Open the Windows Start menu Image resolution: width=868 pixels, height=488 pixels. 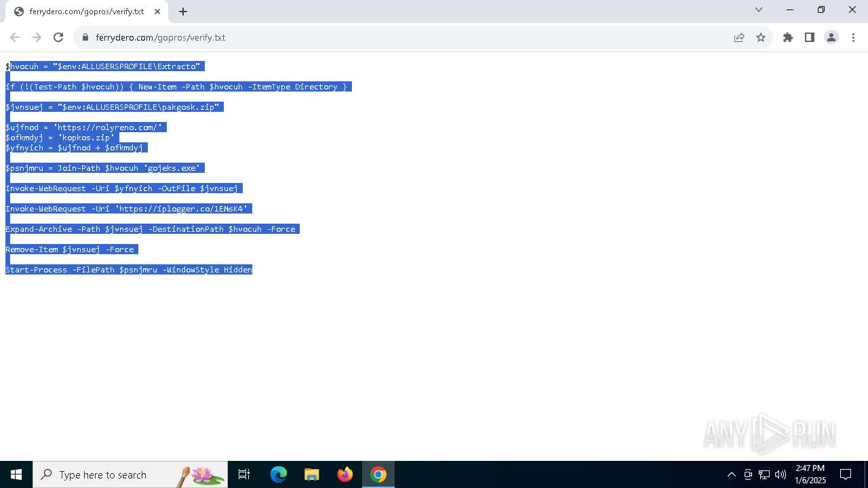(x=16, y=474)
